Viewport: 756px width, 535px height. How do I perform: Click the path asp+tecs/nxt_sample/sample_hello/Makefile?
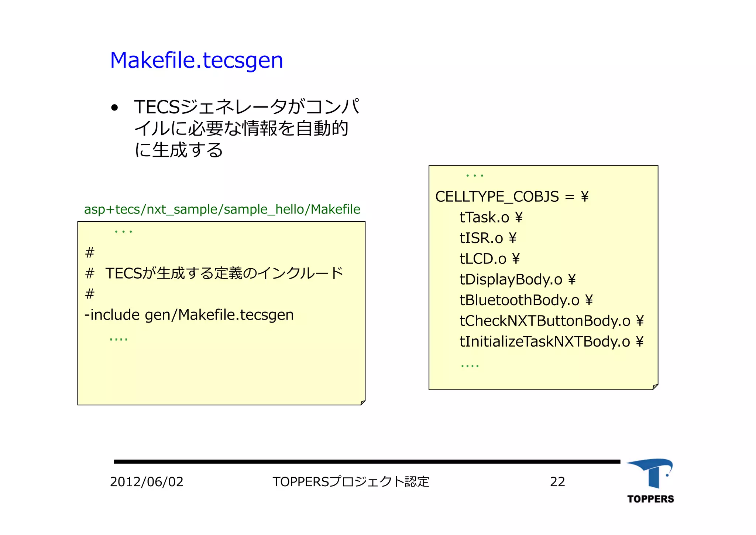coord(222,209)
